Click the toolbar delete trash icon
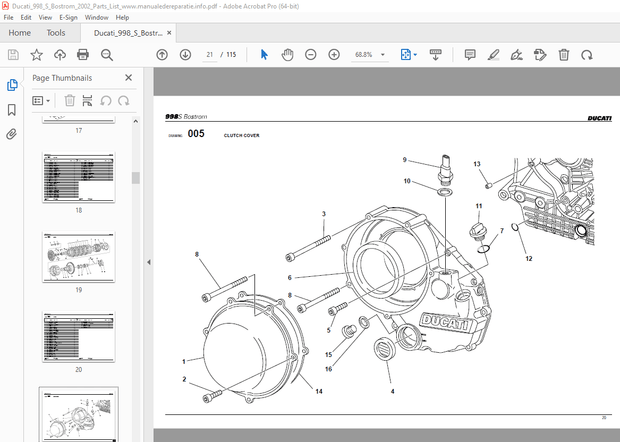The width and height of the screenshot is (620, 442). [x=564, y=55]
